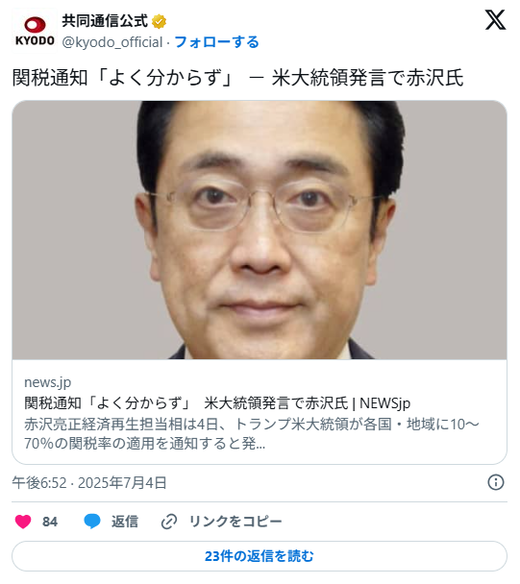
Task: Click the 84 likes count
Action: pyautogui.click(x=50, y=521)
